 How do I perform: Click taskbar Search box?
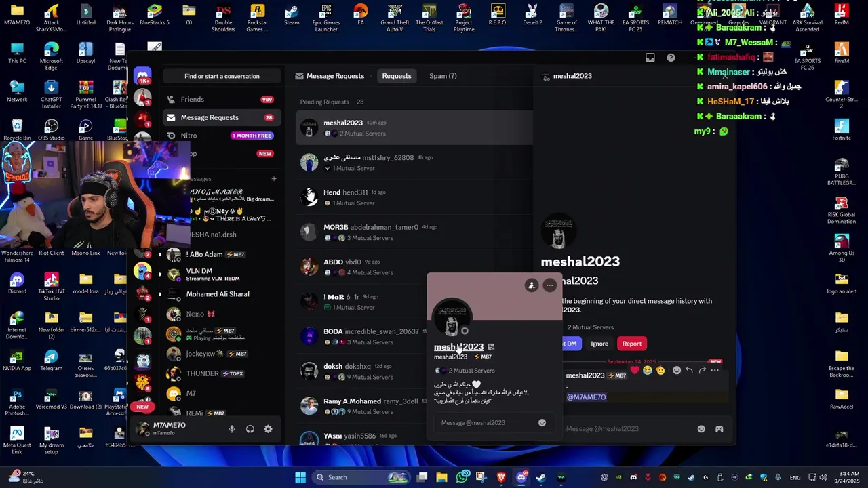362,477
